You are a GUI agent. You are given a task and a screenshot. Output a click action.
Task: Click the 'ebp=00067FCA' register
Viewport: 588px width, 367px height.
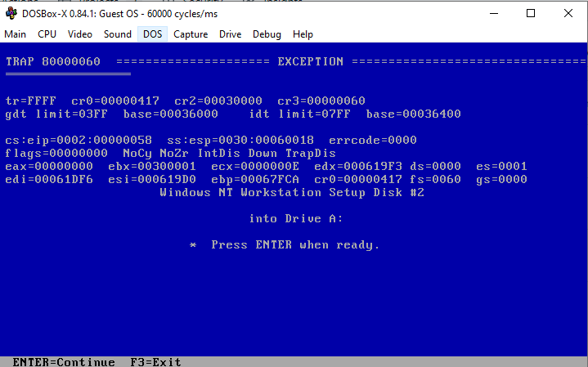pos(255,180)
